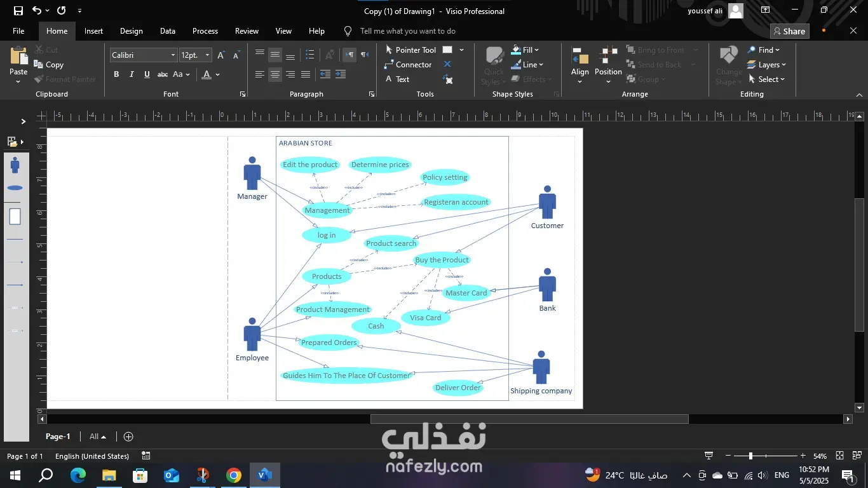The width and height of the screenshot is (868, 488).
Task: Click the zoom slider handle
Action: click(x=750, y=456)
